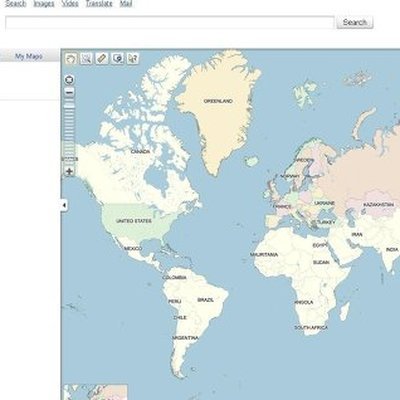Click the help question-mark map tool
This screenshot has width=400, height=400.
coord(133,58)
